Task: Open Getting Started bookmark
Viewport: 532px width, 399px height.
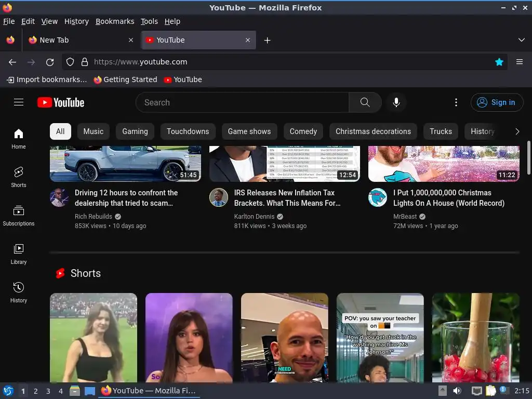Action: tap(126, 79)
